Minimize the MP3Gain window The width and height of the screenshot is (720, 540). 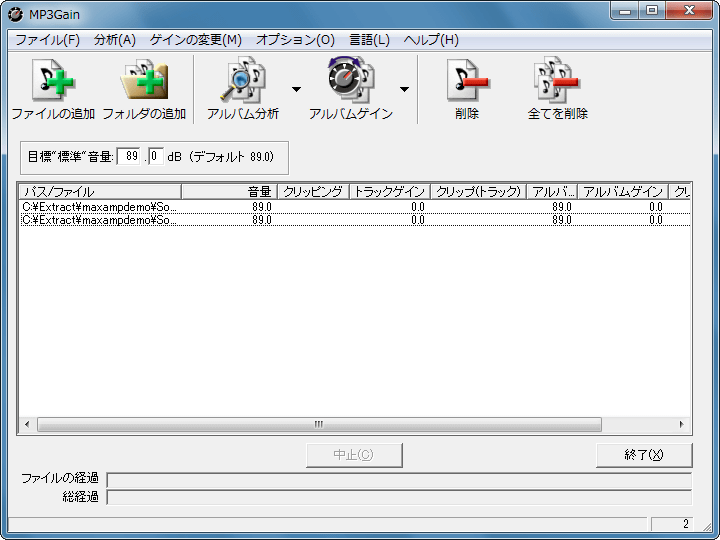click(x=625, y=11)
